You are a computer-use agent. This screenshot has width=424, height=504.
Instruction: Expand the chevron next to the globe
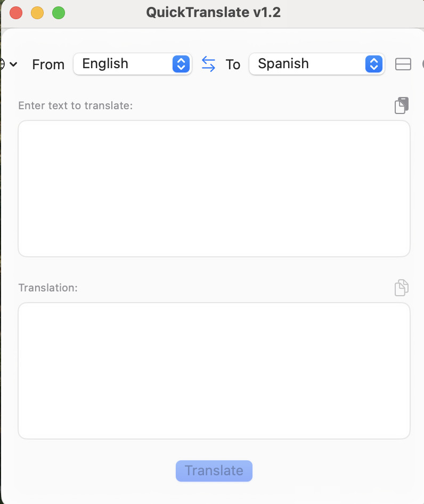[14, 64]
